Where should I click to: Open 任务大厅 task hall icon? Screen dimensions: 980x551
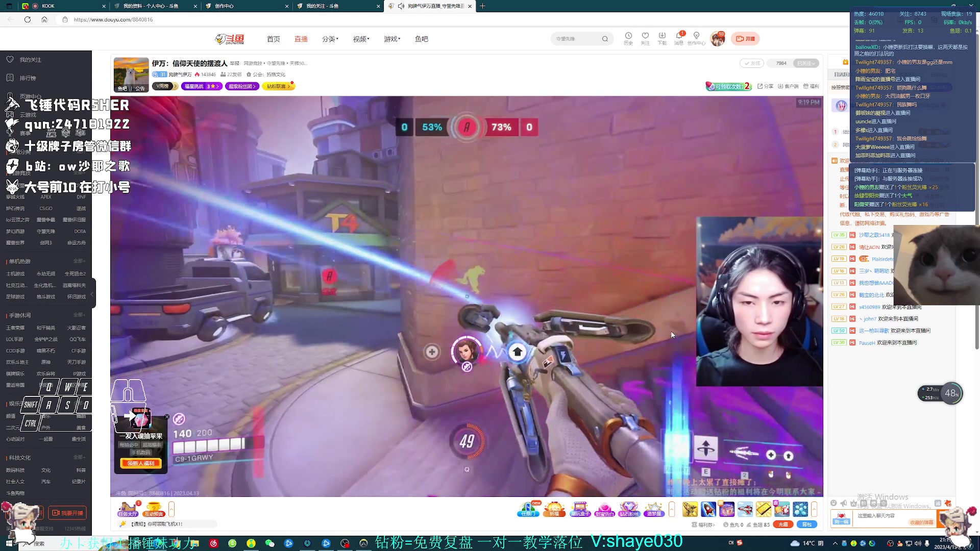coord(128,509)
